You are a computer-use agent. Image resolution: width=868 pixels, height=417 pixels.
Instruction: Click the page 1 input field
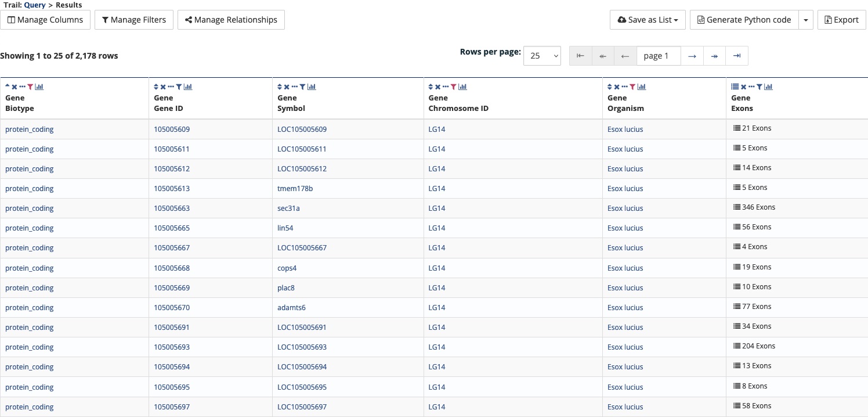pos(659,56)
